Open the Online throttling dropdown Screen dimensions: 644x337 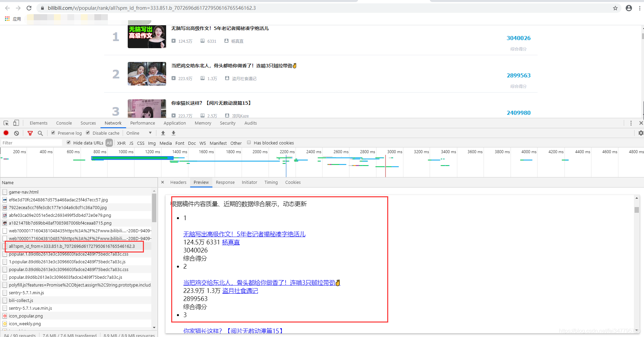139,133
